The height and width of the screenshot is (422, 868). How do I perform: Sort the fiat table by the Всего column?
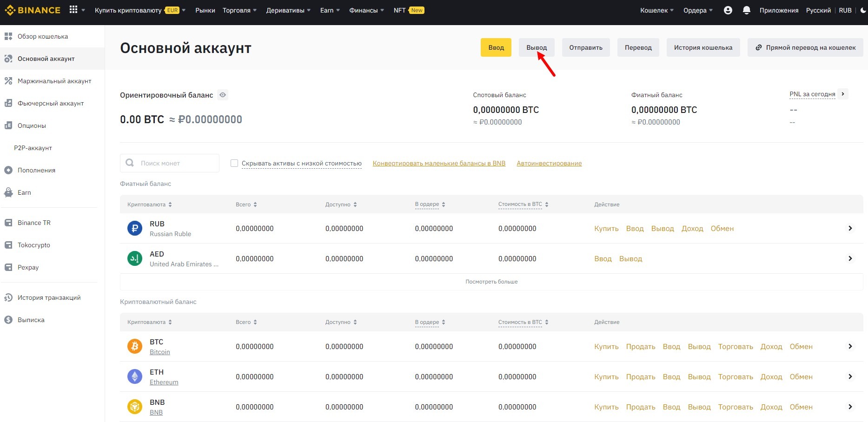click(246, 204)
